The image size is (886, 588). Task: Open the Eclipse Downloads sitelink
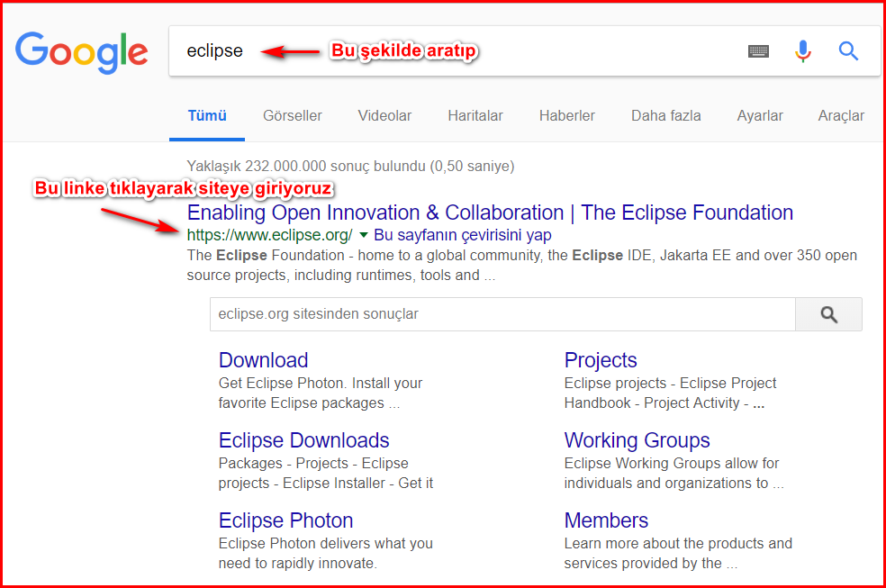[304, 440]
